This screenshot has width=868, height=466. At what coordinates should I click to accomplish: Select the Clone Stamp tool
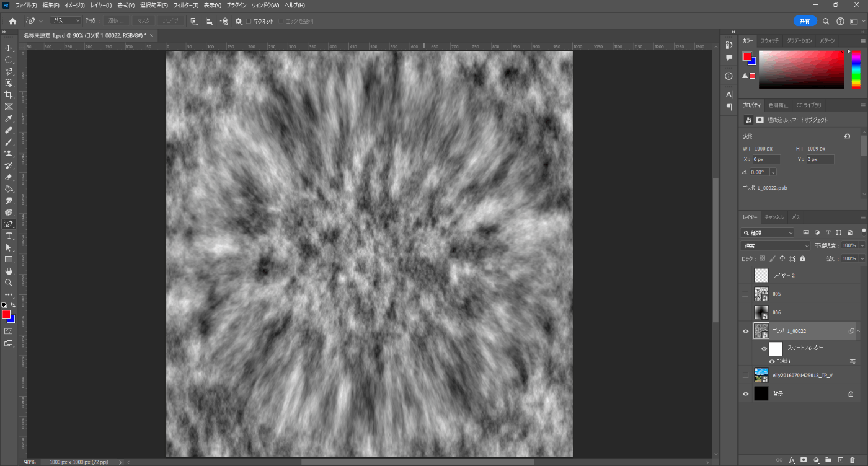9,154
